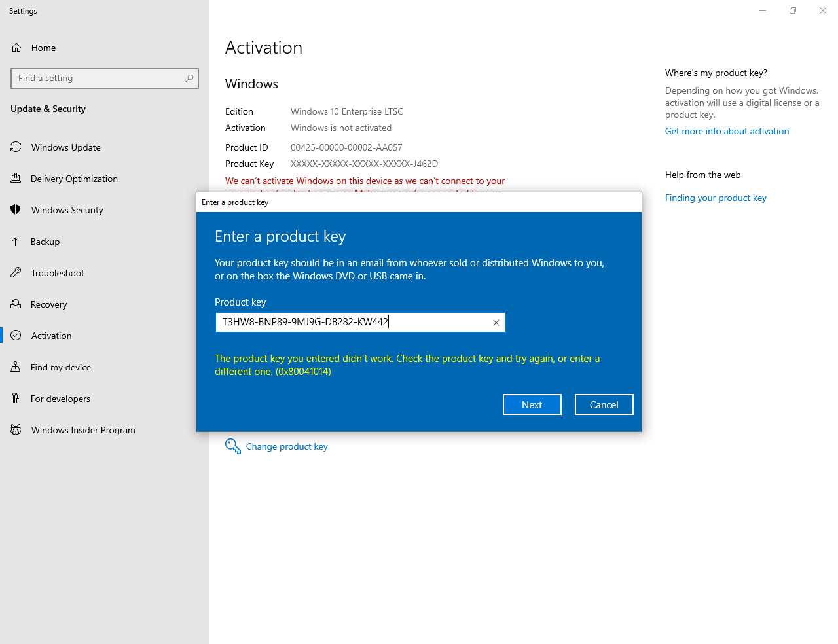This screenshot has width=838, height=644.
Task: Click the Windows Security shield icon
Action: coord(16,210)
